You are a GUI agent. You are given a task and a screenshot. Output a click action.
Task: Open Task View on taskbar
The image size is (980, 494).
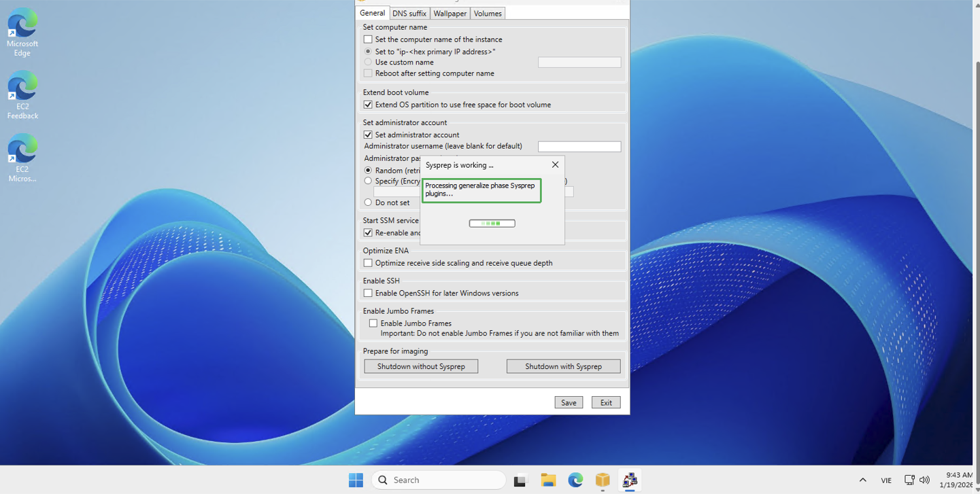[x=521, y=480]
